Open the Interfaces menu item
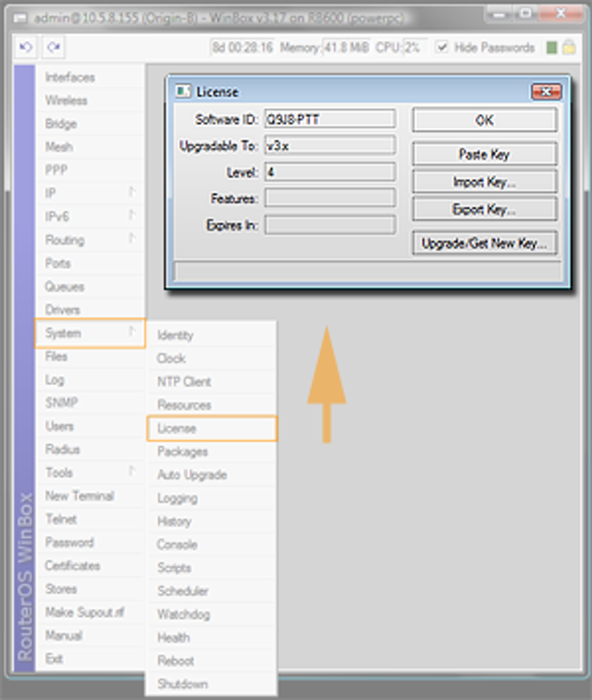The height and width of the screenshot is (700, 592). 91,77
